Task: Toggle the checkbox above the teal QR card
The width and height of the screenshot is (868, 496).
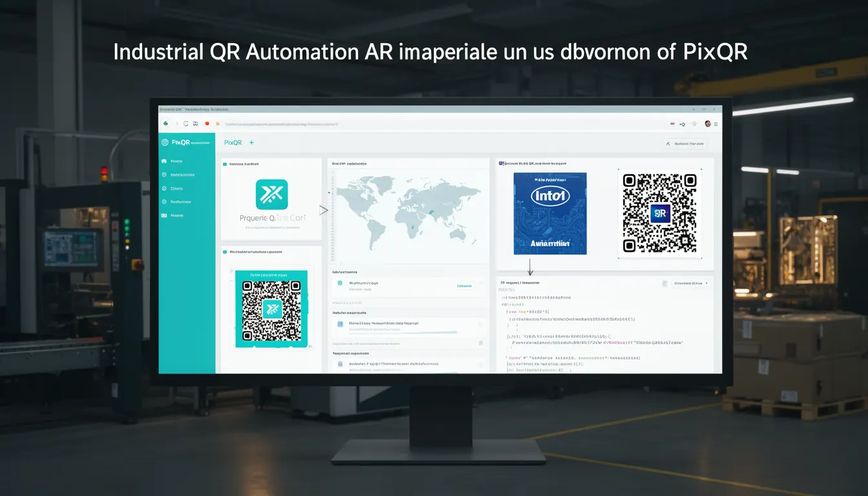Action: (x=225, y=252)
